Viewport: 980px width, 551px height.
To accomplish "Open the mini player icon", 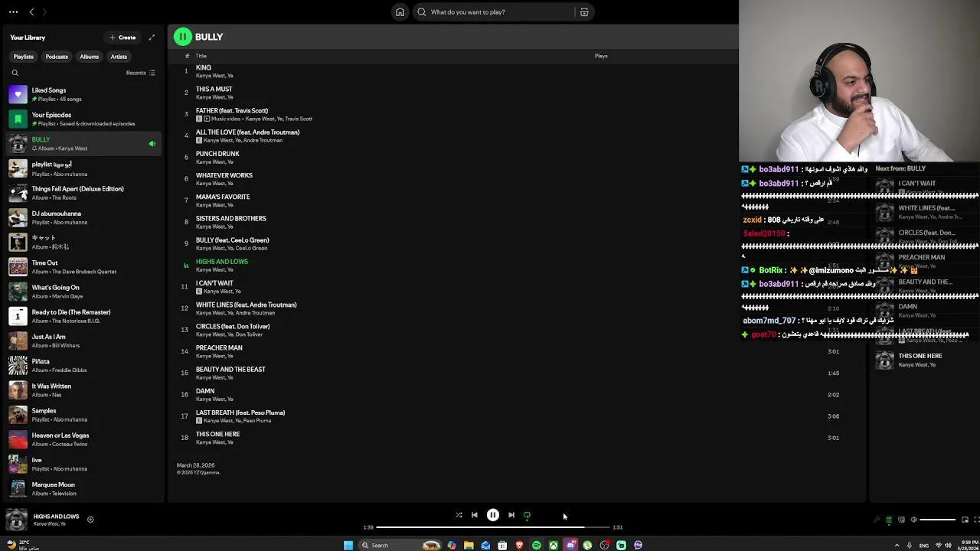I will (965, 520).
